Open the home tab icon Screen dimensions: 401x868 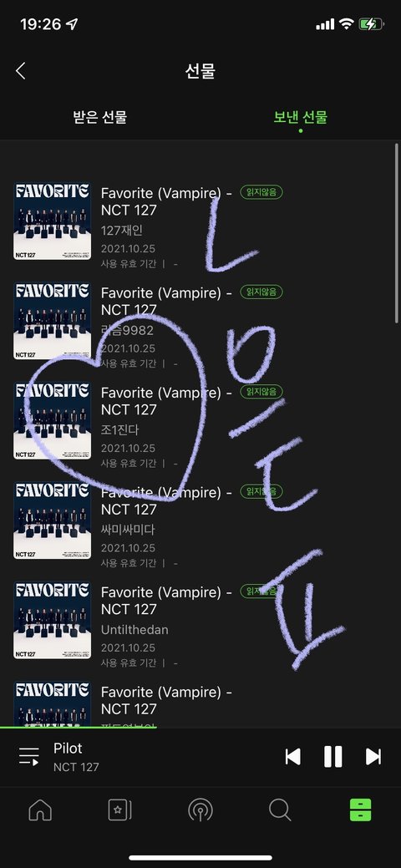[x=40, y=810]
